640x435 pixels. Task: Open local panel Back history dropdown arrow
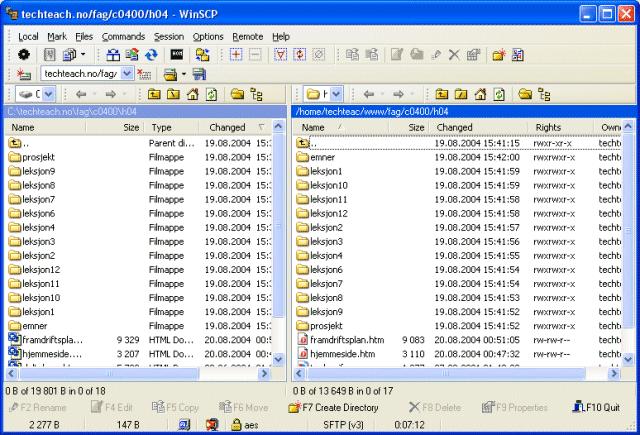click(x=95, y=94)
